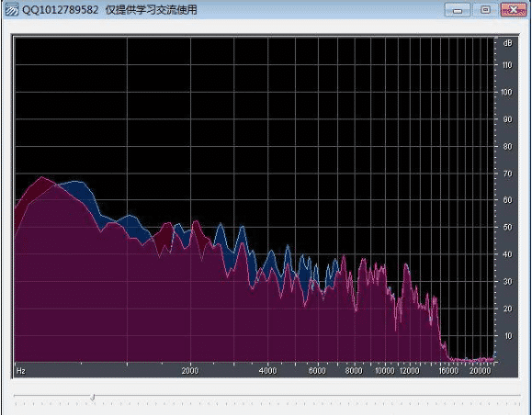This screenshot has height=415, width=532.
Task: Click the 16000 frequency axis label
Action: [448, 371]
